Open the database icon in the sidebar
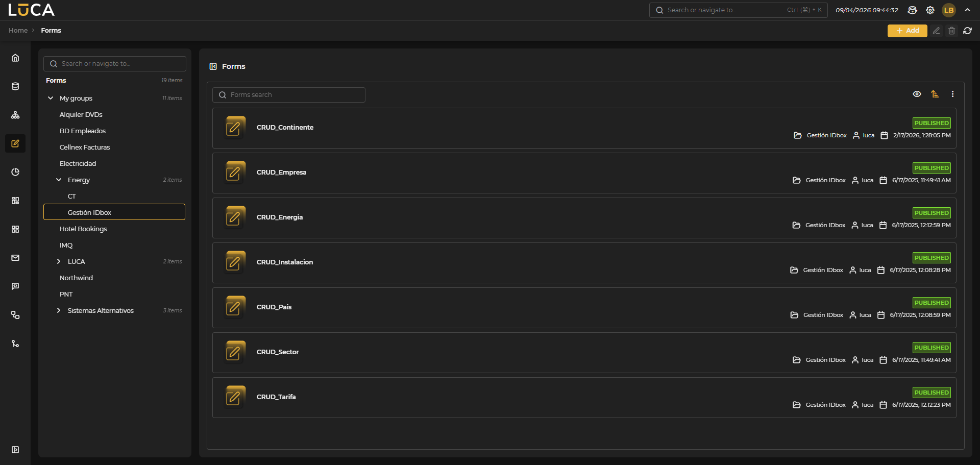 click(15, 86)
